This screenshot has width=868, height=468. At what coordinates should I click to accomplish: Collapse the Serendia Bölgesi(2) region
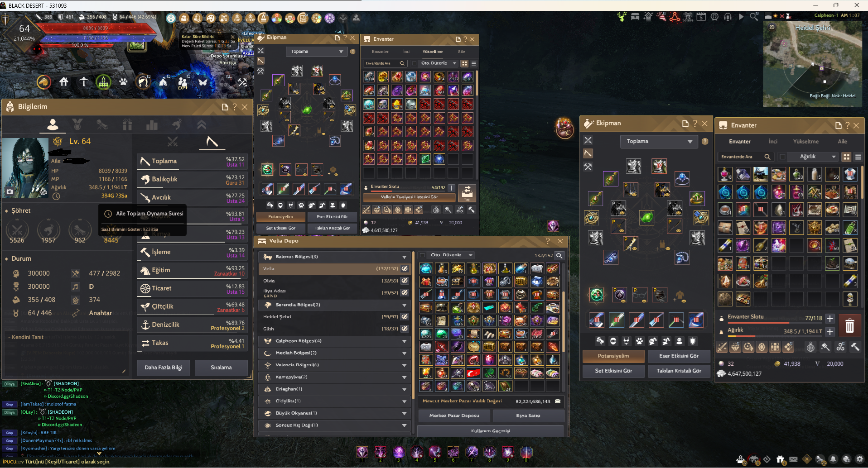pos(335,305)
